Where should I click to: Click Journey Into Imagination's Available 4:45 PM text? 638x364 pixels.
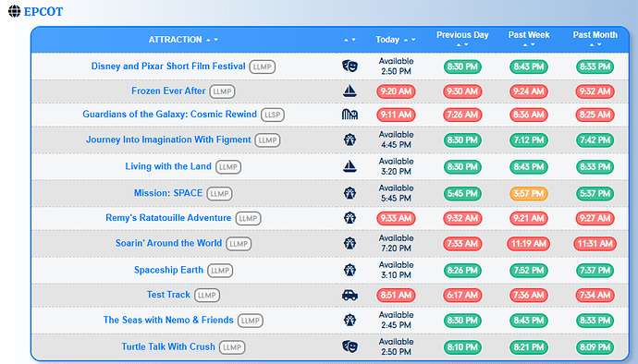click(396, 140)
